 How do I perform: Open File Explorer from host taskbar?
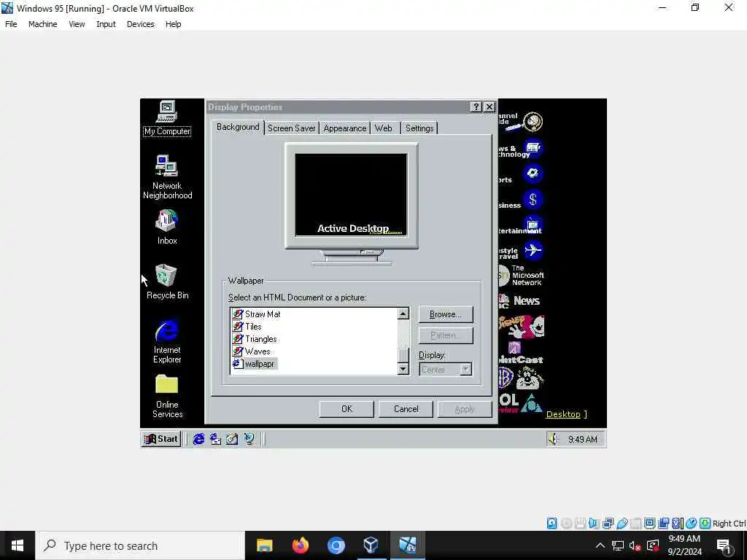pyautogui.click(x=264, y=545)
